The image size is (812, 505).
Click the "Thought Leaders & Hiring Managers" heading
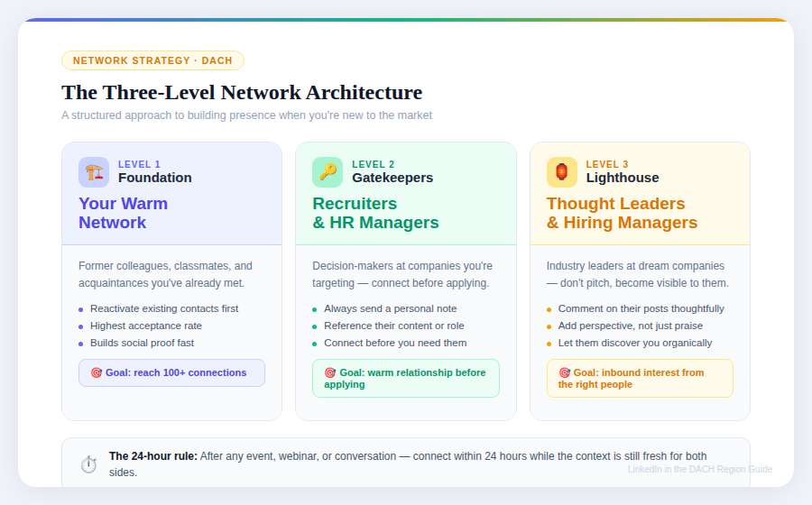click(x=622, y=213)
